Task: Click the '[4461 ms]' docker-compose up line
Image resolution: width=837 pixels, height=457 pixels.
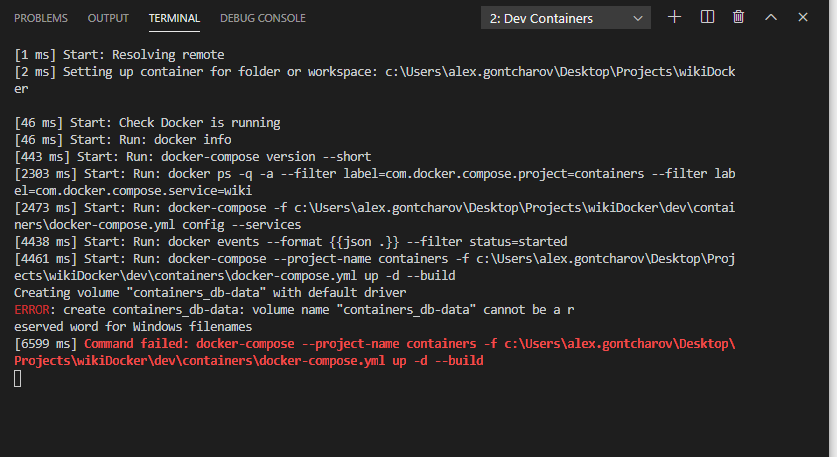Action: pos(375,267)
